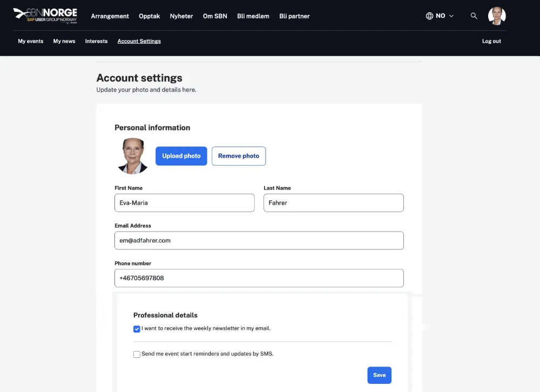Click Bli medlem in navigation
This screenshot has width=540, height=392.
click(253, 16)
